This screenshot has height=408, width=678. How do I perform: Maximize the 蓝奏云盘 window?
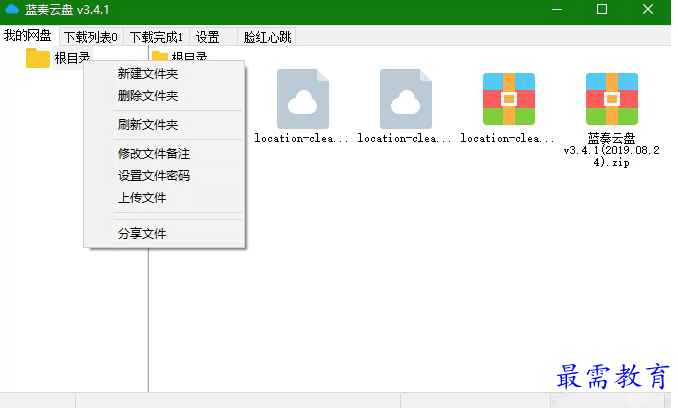coord(602,10)
